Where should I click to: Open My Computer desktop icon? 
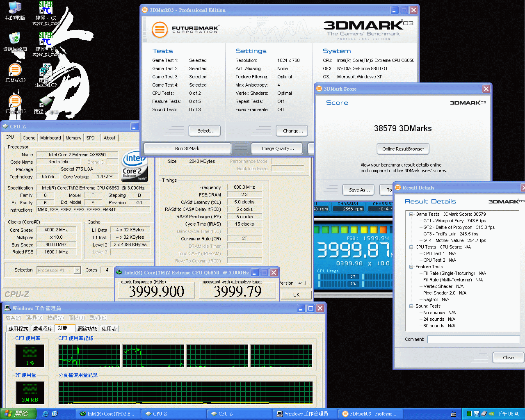click(15, 11)
